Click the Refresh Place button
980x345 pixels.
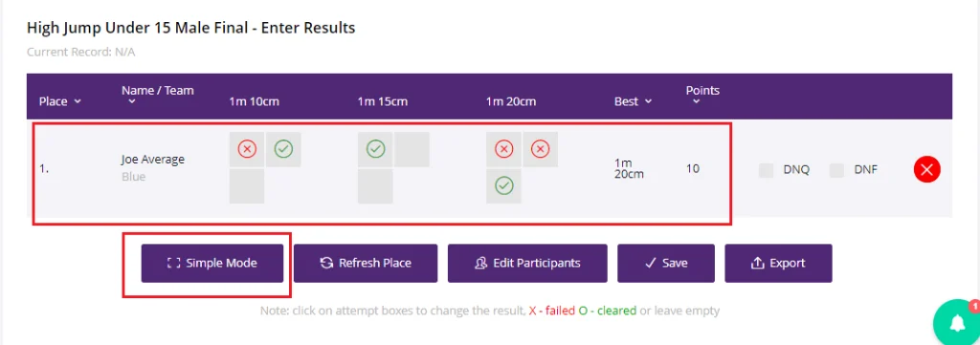(x=366, y=263)
